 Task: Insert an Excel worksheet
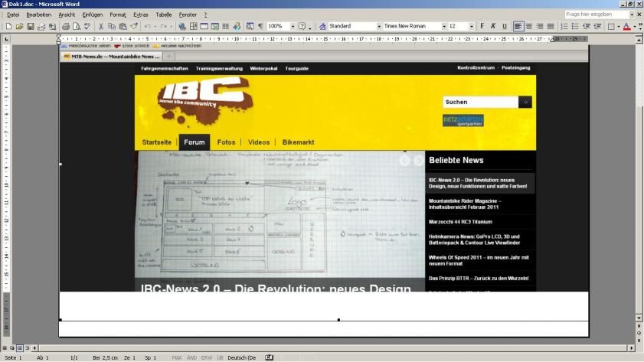click(215, 26)
